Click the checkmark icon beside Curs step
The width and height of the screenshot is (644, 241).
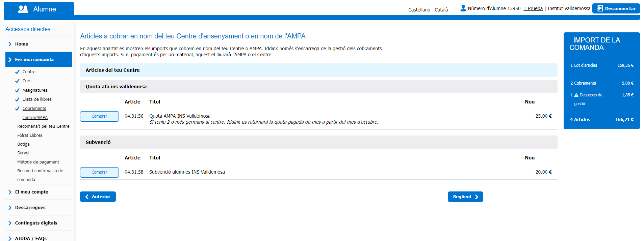[x=17, y=81]
